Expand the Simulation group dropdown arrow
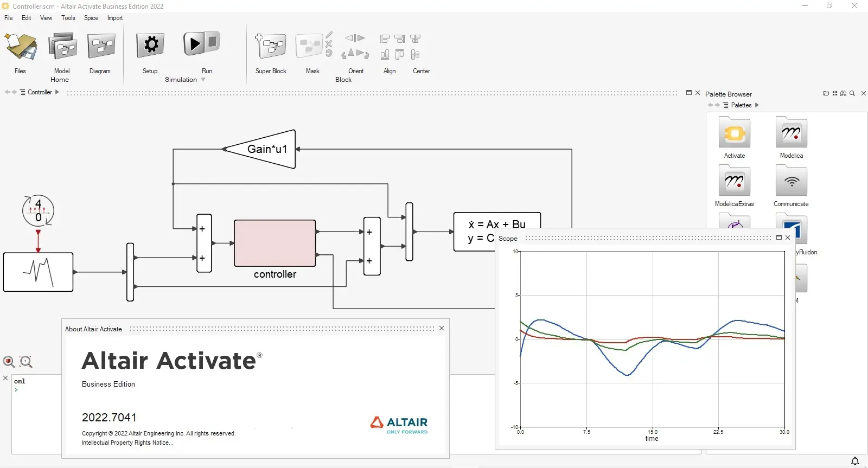The height and width of the screenshot is (468, 868). click(203, 80)
